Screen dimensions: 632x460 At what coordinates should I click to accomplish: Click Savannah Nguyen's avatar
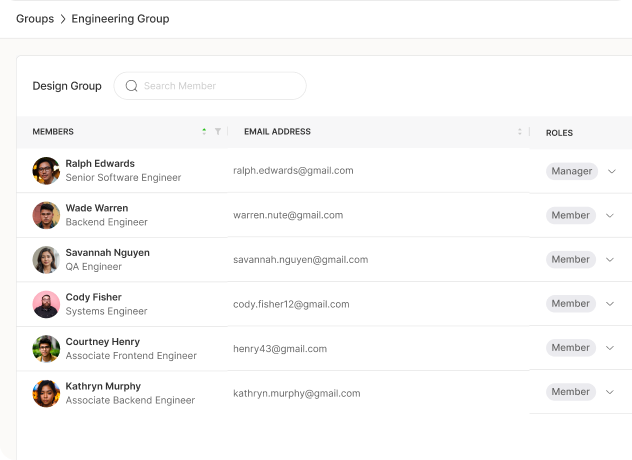(46, 260)
